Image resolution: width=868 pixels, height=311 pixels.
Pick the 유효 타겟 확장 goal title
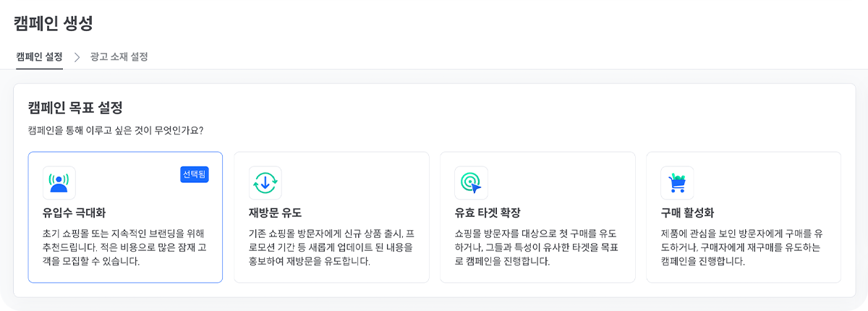point(488,213)
